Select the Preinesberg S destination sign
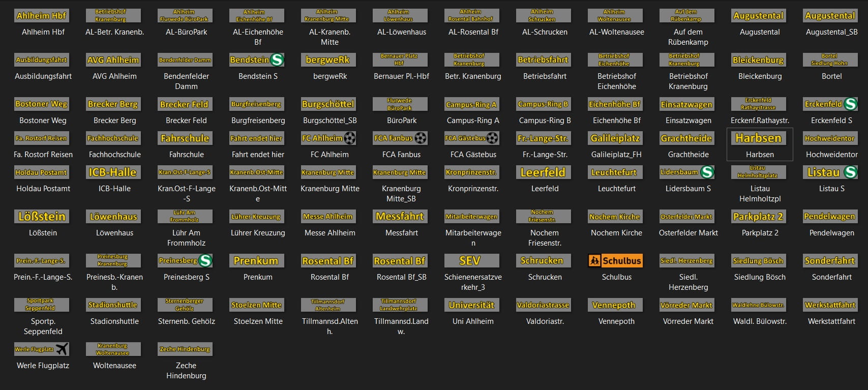This screenshot has height=390, width=868. (x=185, y=261)
